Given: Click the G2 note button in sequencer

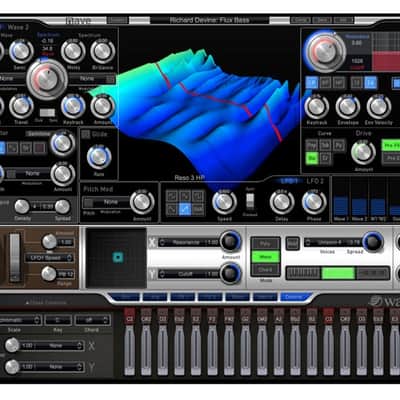Looking at the screenshot, I should point(245,316).
